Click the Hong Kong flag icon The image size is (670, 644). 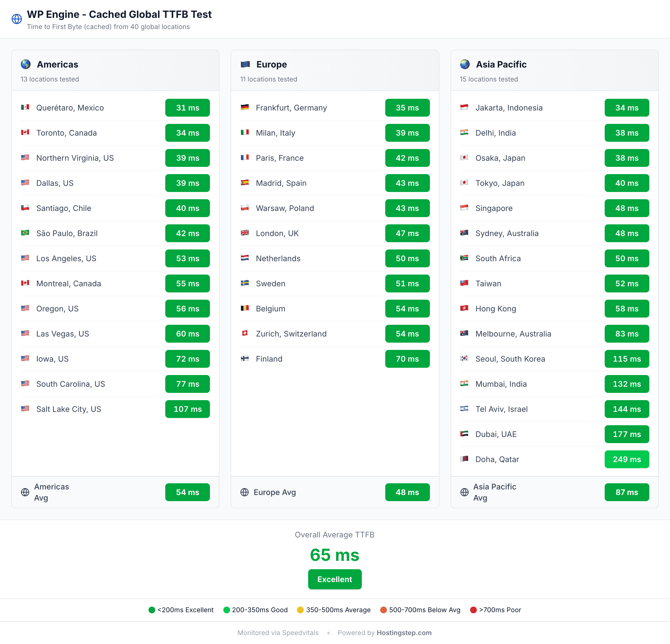click(464, 308)
